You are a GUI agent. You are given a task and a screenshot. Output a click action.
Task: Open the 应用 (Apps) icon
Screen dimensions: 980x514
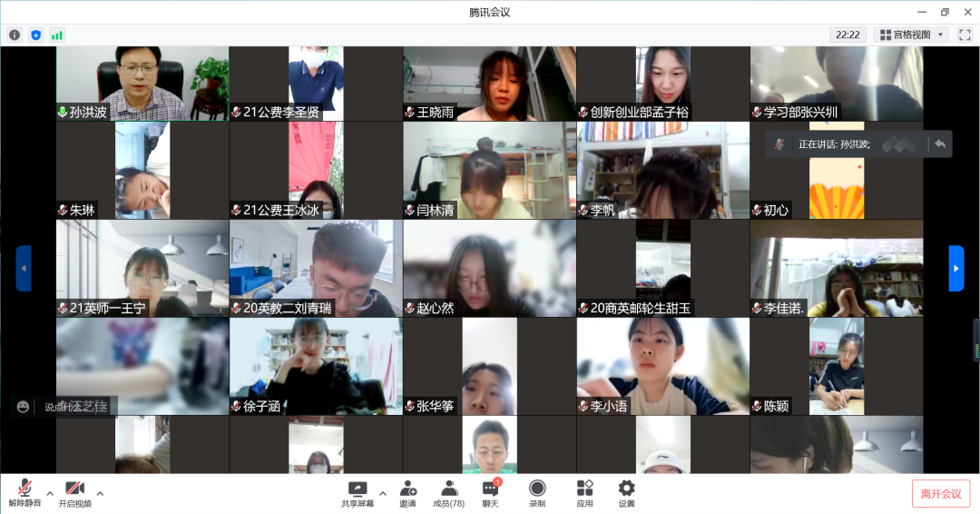point(584,493)
